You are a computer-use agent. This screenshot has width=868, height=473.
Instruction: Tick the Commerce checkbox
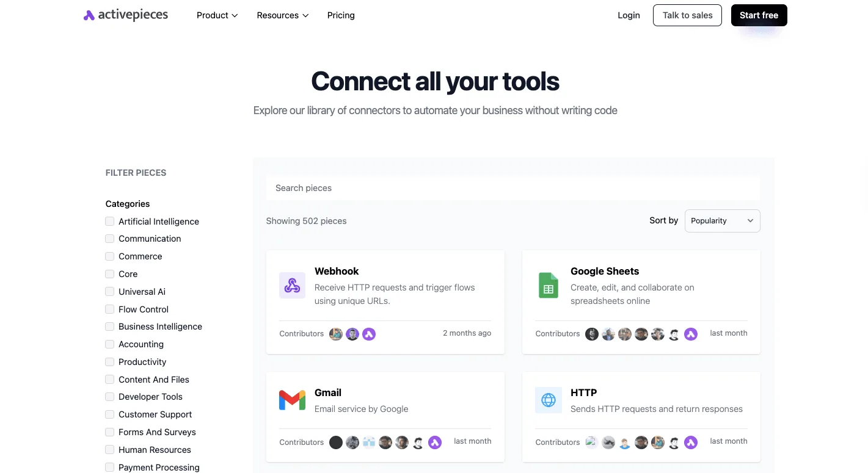tap(110, 256)
